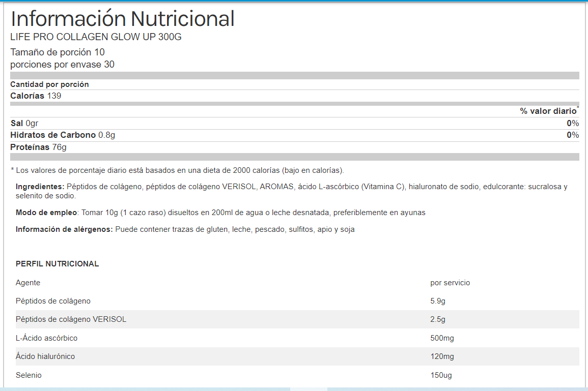Click the Cantidad por porción label
The width and height of the screenshot is (588, 391).
point(49,84)
